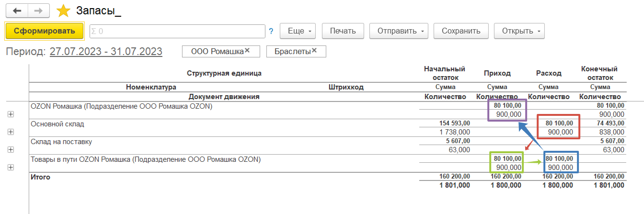Image resolution: width=644 pixels, height=214 pixels.
Task: Click the period date range link
Action: 106,52
